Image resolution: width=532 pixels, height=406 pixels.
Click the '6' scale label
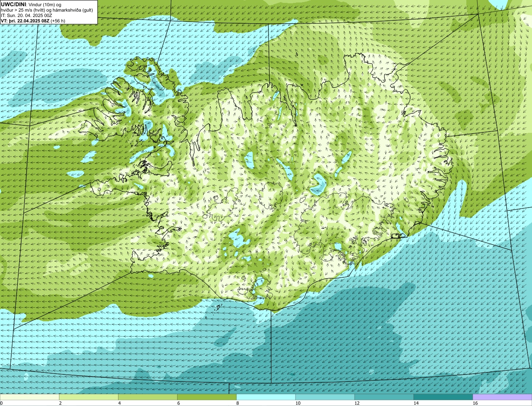tap(178, 403)
